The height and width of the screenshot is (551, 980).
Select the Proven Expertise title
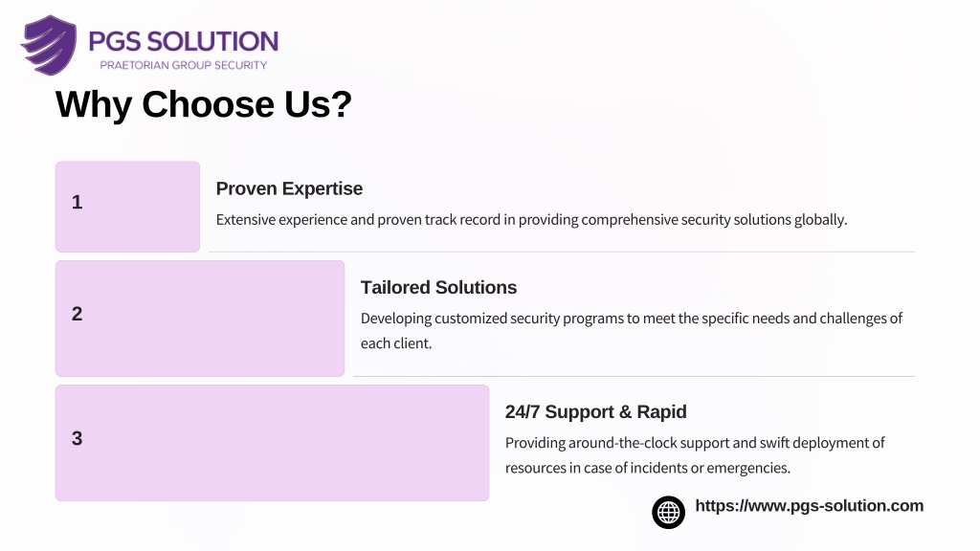(289, 188)
